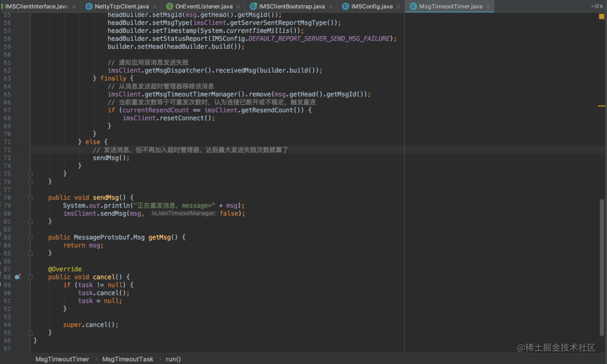Collapse the cancel() method fold on line 88

pos(30,277)
